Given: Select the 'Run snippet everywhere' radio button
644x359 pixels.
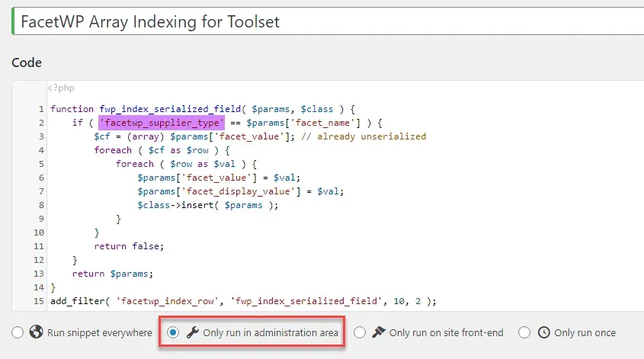Looking at the screenshot, I should coord(18,332).
